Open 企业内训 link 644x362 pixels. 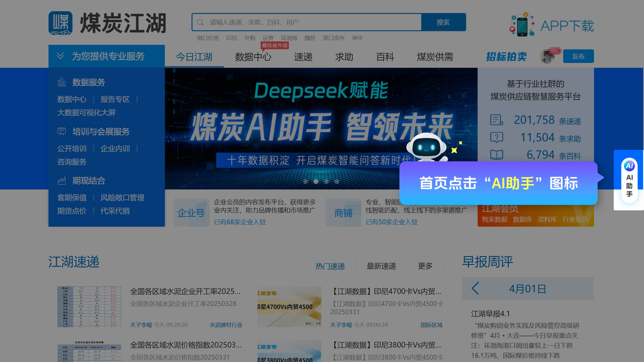click(x=115, y=148)
